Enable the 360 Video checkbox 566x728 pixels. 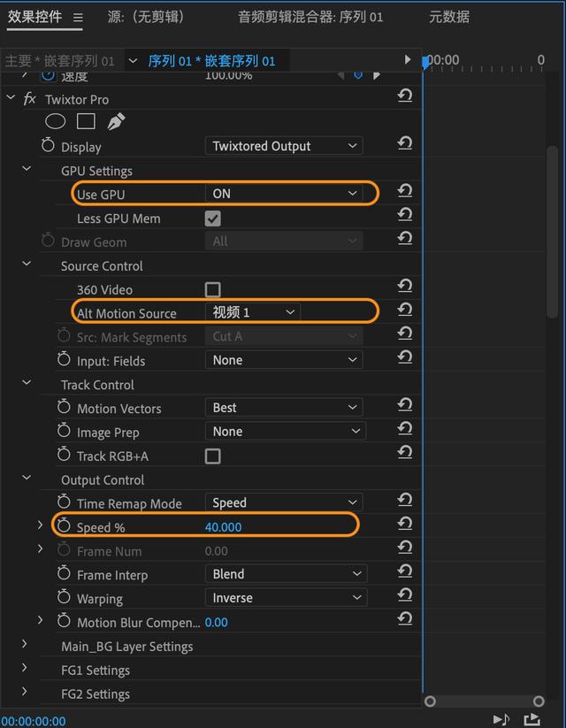[212, 290]
